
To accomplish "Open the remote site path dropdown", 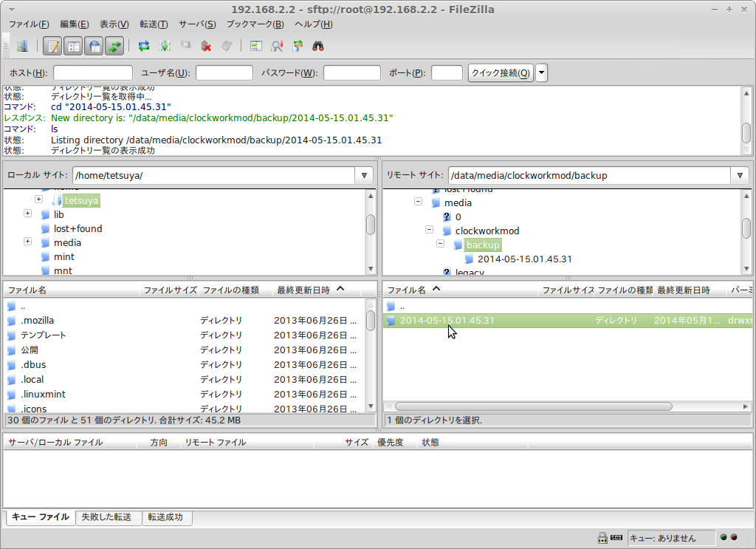I will pos(740,176).
